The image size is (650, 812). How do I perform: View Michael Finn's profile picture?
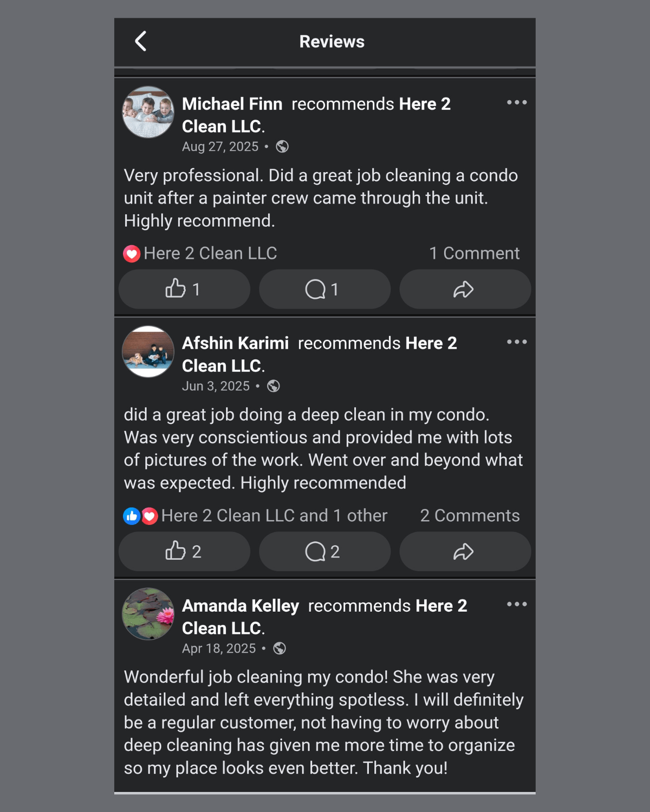point(148,112)
